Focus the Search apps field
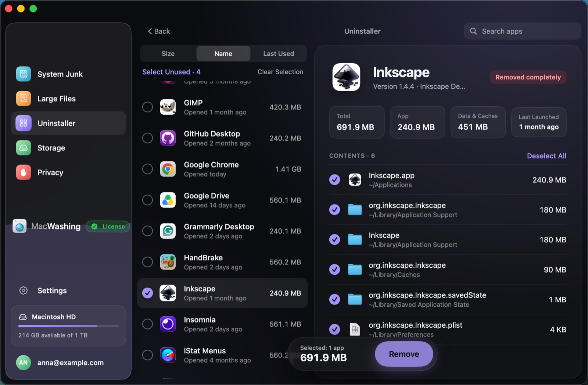Viewport: 588px width, 385px height. 522,31
